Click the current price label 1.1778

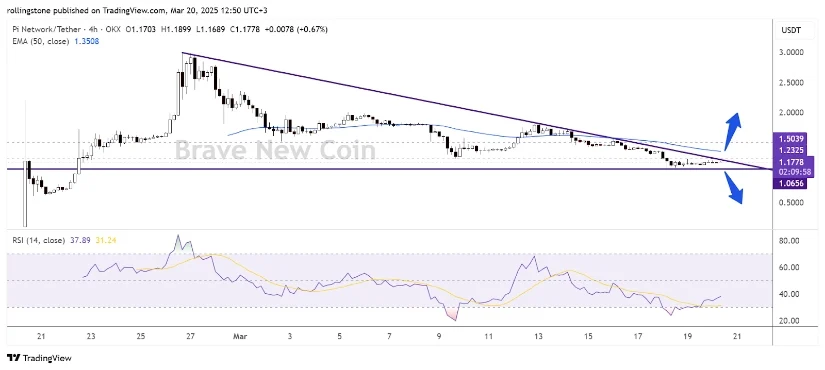pyautogui.click(x=791, y=163)
